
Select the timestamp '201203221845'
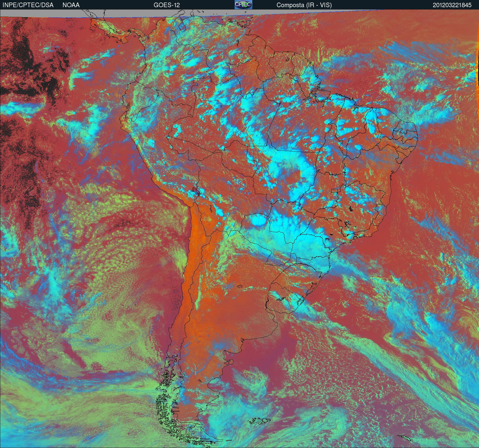pos(452,5)
